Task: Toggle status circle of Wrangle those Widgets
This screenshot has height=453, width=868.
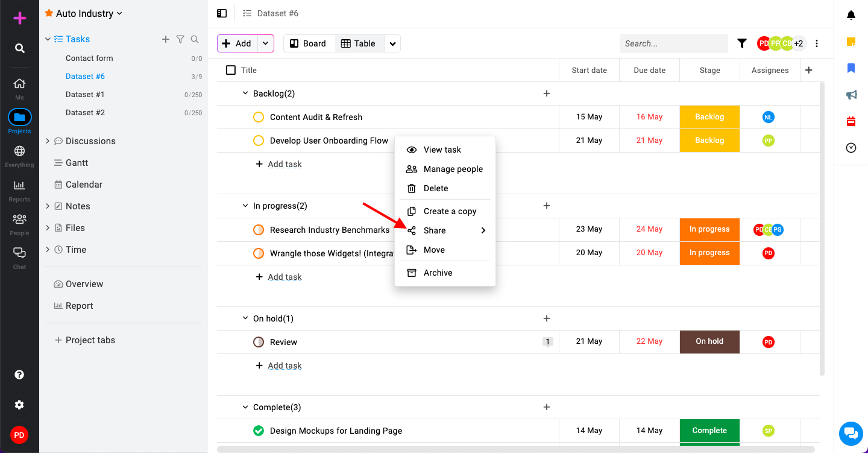Action: click(259, 253)
